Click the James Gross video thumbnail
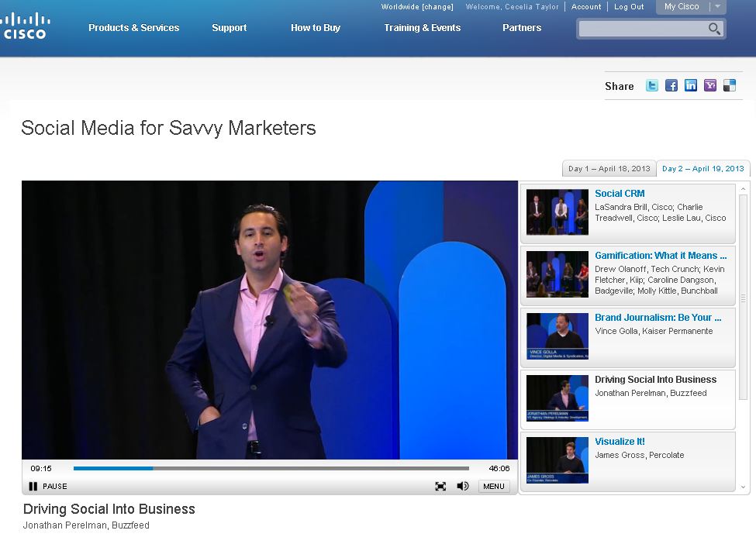756x544 pixels. coord(558,460)
